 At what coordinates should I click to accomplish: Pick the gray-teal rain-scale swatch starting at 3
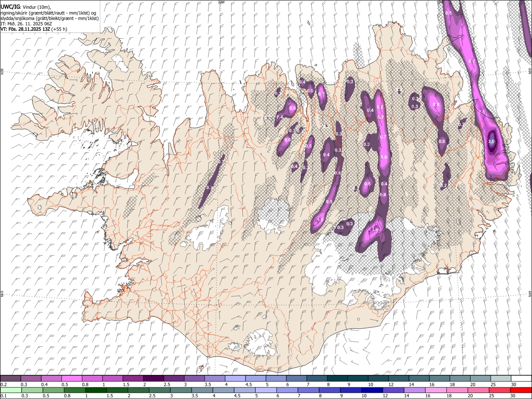click(x=180, y=390)
